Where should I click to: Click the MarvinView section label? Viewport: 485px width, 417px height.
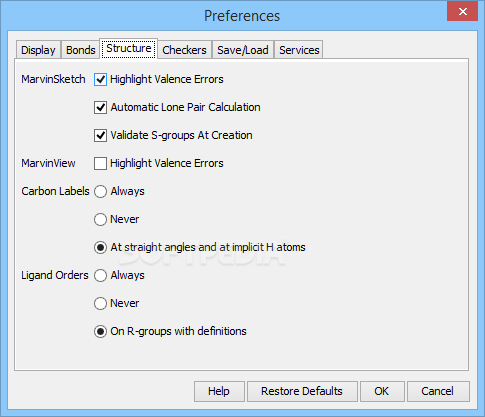pyautogui.click(x=48, y=163)
